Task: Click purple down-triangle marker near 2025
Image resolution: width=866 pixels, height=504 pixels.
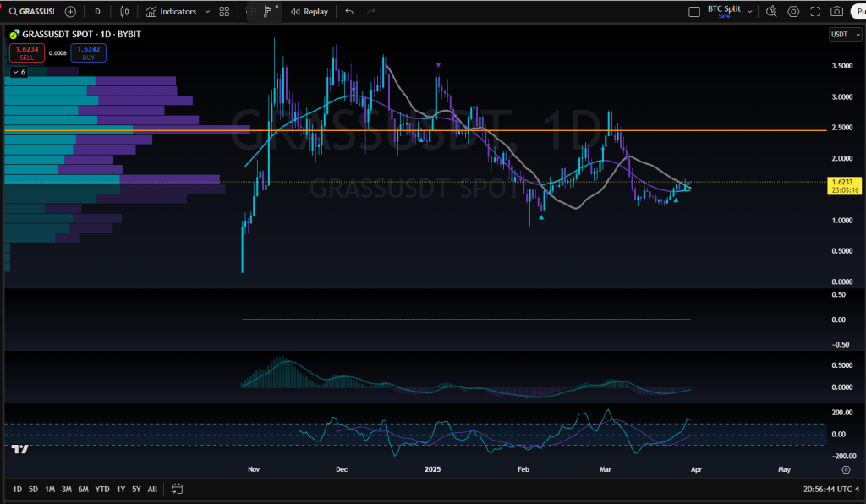Action: point(438,65)
